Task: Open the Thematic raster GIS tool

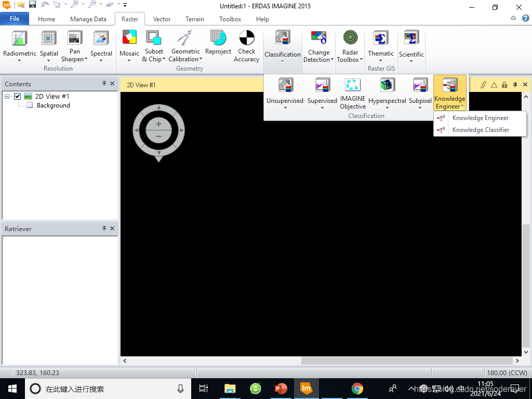Action: pos(381,38)
